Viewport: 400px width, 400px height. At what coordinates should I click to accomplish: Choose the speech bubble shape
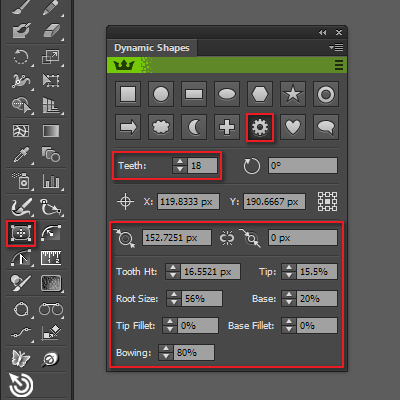326,127
